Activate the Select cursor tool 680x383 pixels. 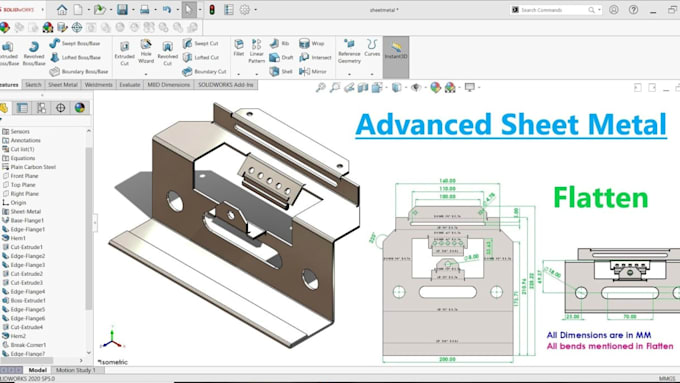tap(189, 10)
